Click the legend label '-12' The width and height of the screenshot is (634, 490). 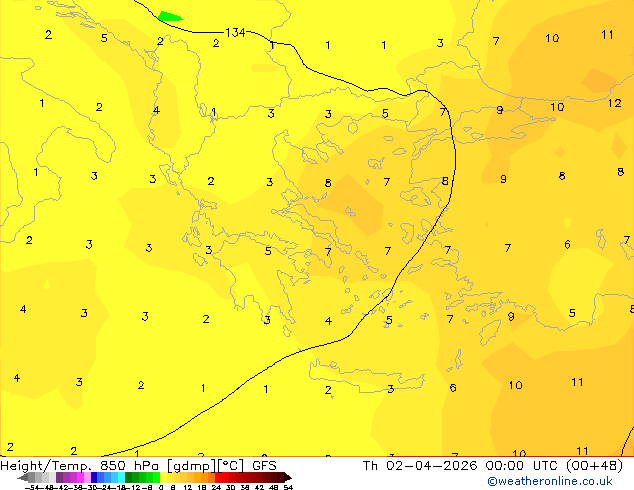tap(133, 488)
